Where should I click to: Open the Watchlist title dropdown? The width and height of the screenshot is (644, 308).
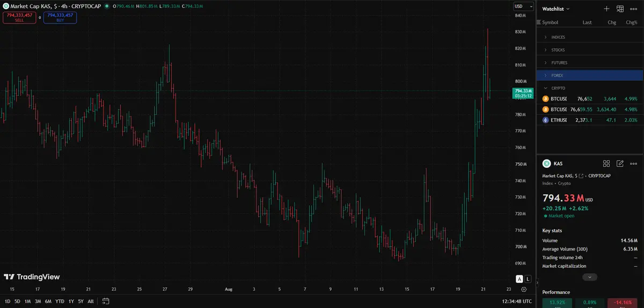tap(556, 9)
